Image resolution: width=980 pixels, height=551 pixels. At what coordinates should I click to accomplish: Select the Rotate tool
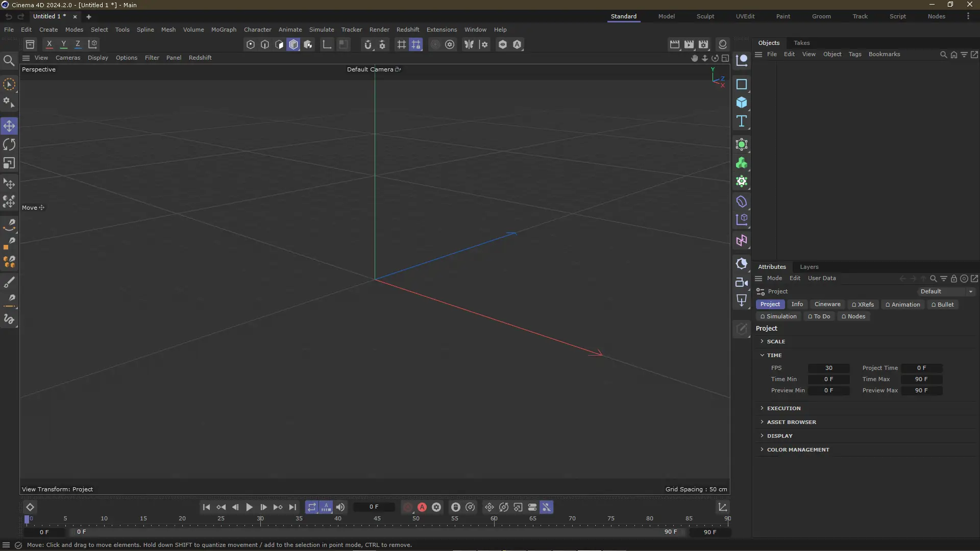[9, 145]
